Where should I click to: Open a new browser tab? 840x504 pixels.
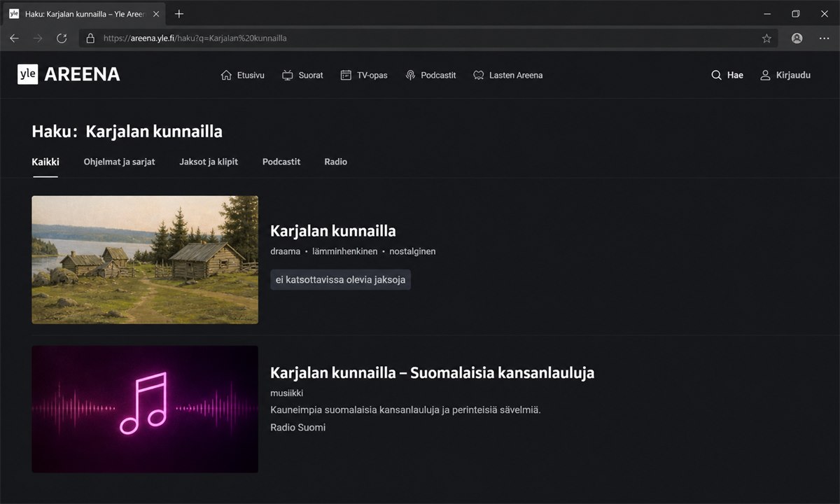179,13
